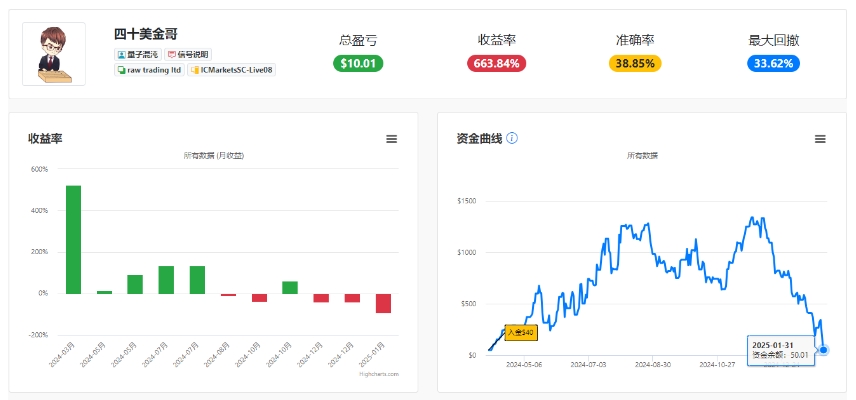Open the 量子混沌 user tag
The image size is (856, 400).
(x=138, y=55)
